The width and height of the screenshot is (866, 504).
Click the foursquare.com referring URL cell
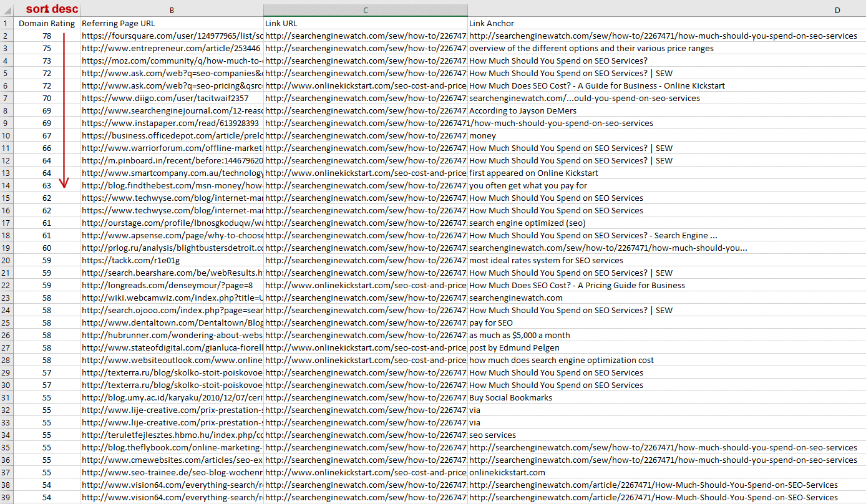click(x=172, y=36)
